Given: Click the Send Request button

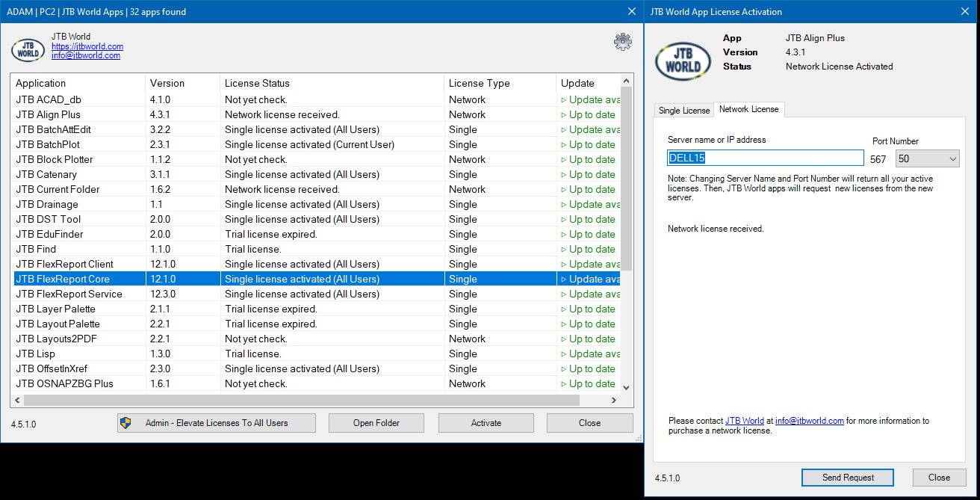Looking at the screenshot, I should [x=848, y=478].
